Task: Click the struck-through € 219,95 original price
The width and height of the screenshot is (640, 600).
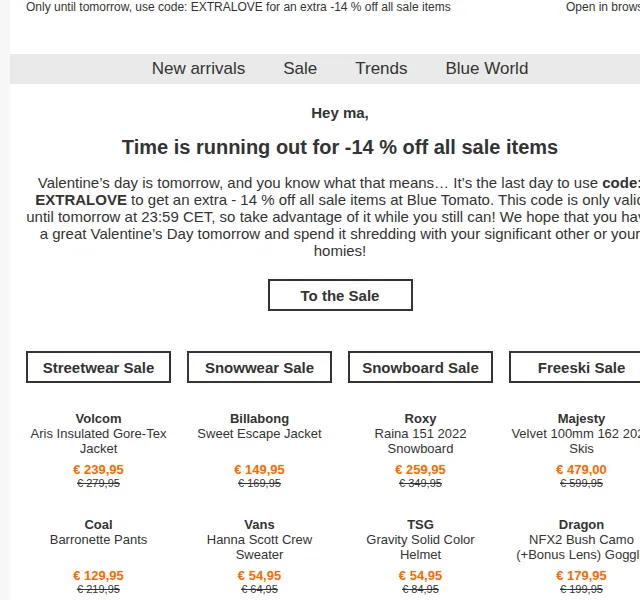Action: point(98,589)
